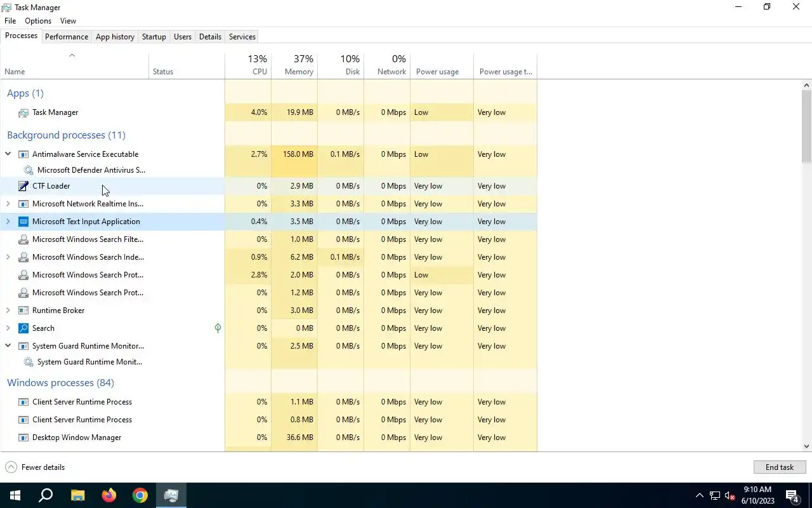Sort processes by Memory column
812x508 pixels.
[x=294, y=65]
